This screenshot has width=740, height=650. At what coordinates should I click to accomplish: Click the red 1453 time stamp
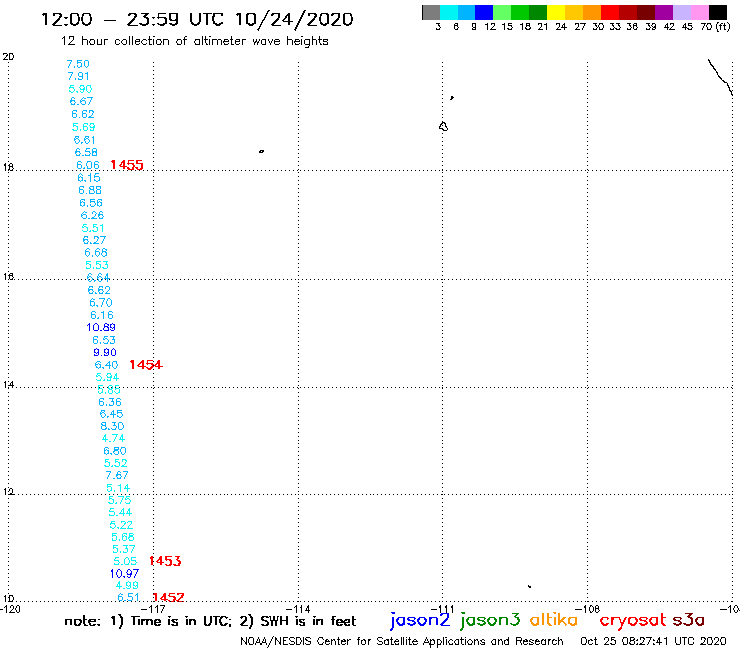click(x=165, y=561)
